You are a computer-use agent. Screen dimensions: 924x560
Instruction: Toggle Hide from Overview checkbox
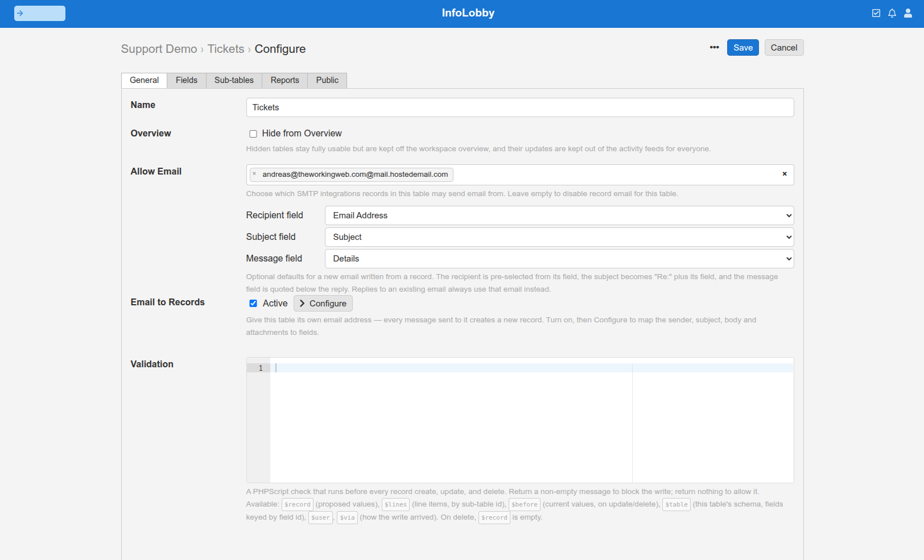253,134
